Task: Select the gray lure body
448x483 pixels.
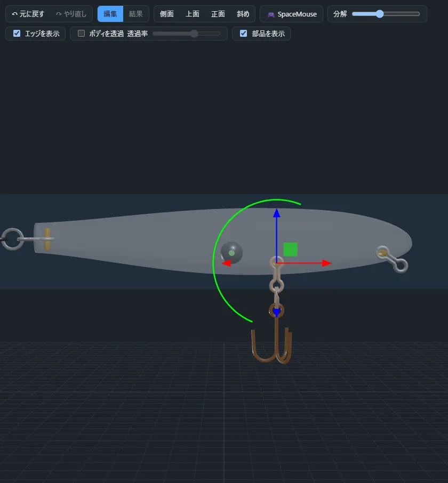Action: coord(154,240)
